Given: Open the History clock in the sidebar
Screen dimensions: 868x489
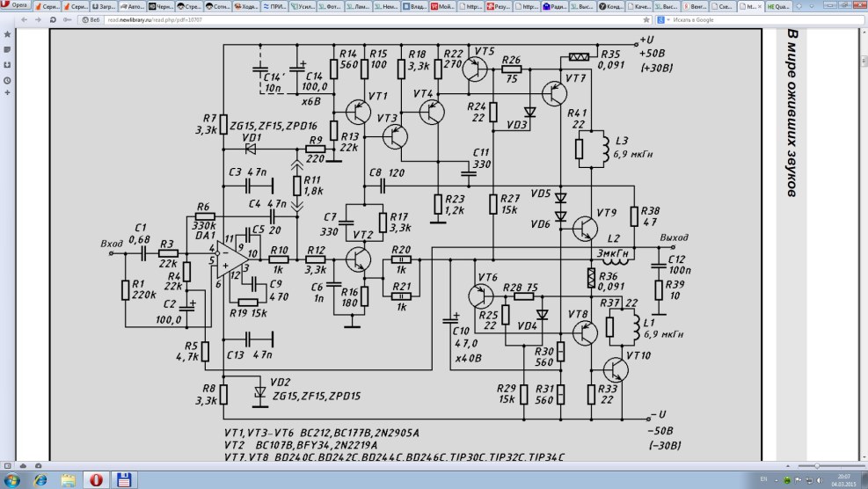Looking at the screenshot, I should 7,79.
